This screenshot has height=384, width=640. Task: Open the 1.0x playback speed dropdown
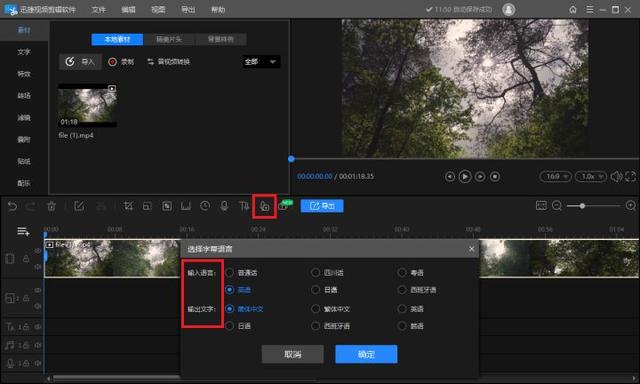591,176
